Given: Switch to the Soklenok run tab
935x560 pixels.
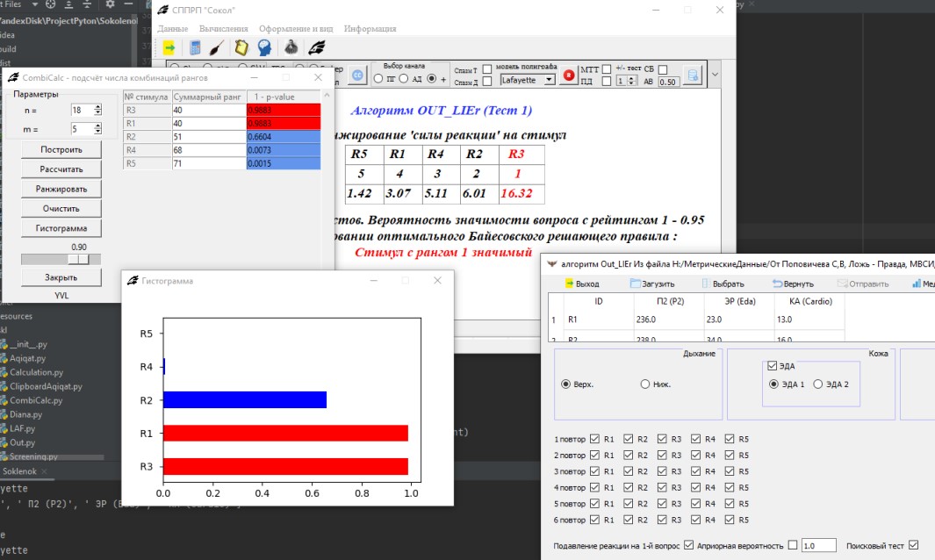Looking at the screenshot, I should click(19, 471).
